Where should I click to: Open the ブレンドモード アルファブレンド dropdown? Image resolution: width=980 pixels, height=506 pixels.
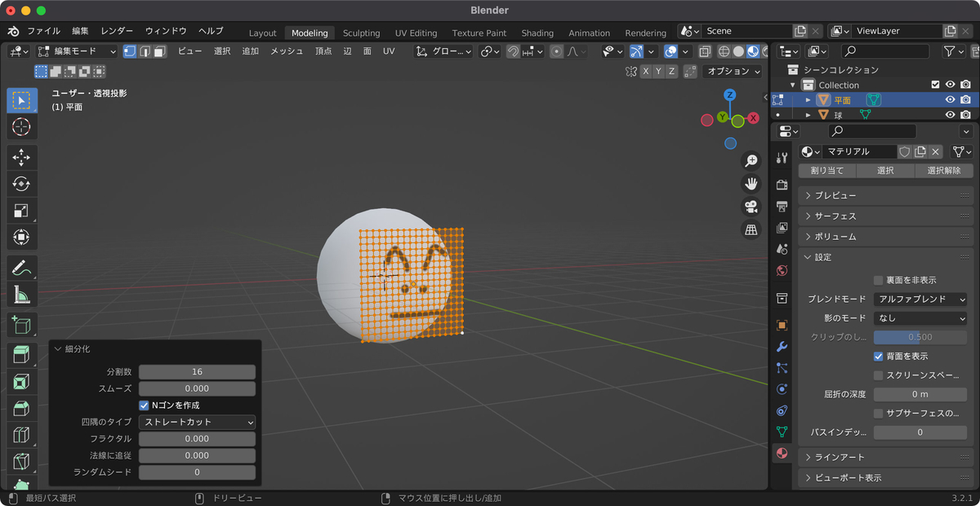click(x=920, y=300)
